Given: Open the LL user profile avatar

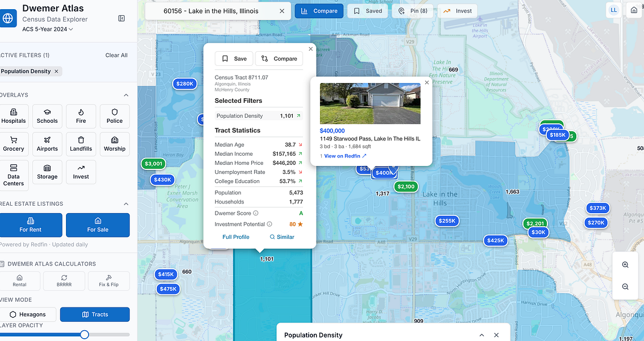Looking at the screenshot, I should click(614, 10).
